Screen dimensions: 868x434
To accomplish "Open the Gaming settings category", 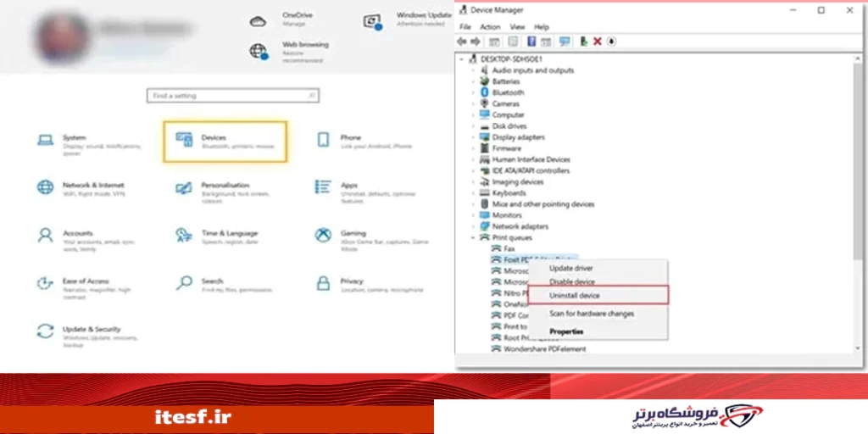I will tap(353, 233).
